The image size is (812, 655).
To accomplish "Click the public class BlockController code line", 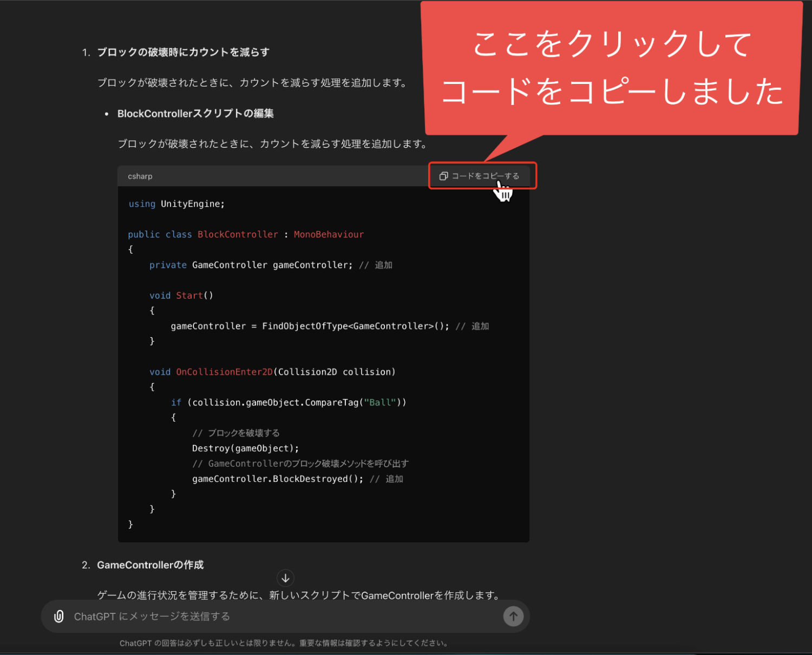I will coord(246,234).
